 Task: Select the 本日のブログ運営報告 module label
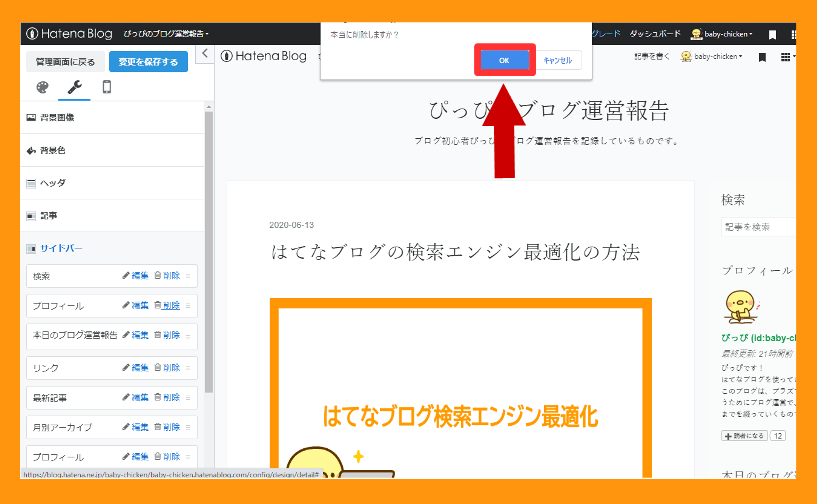click(x=75, y=335)
